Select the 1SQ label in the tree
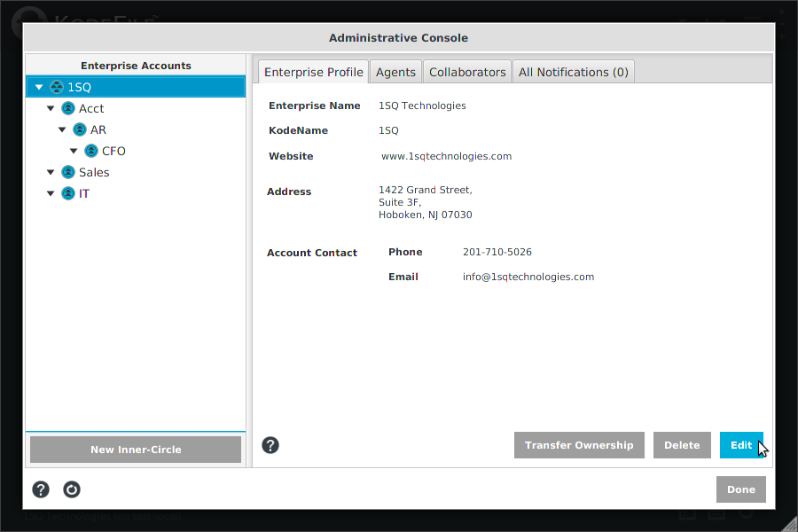798x532 pixels. (80, 87)
